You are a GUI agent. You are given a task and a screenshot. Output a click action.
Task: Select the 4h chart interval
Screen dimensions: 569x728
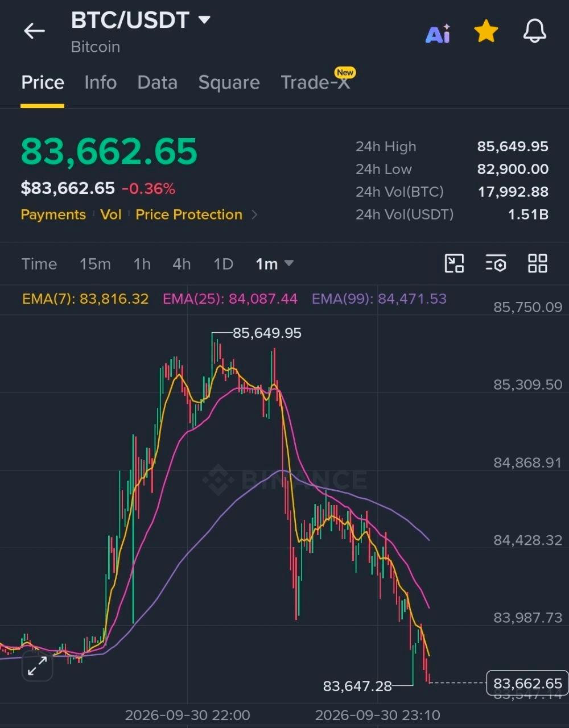coord(182,264)
